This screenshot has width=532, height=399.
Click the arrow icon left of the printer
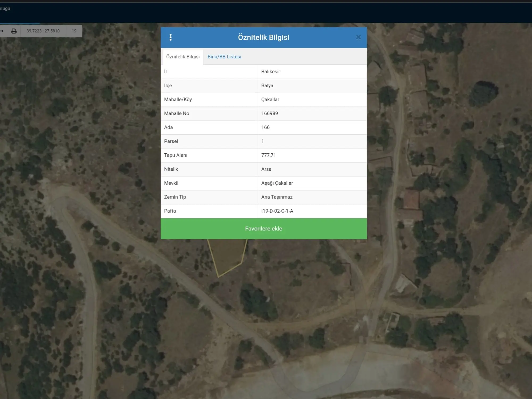point(2,31)
